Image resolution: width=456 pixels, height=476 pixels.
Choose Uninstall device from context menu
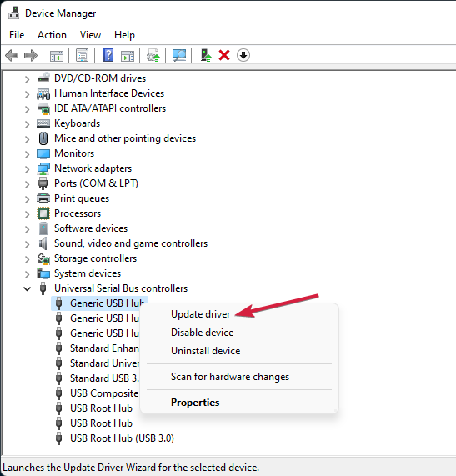click(x=206, y=351)
